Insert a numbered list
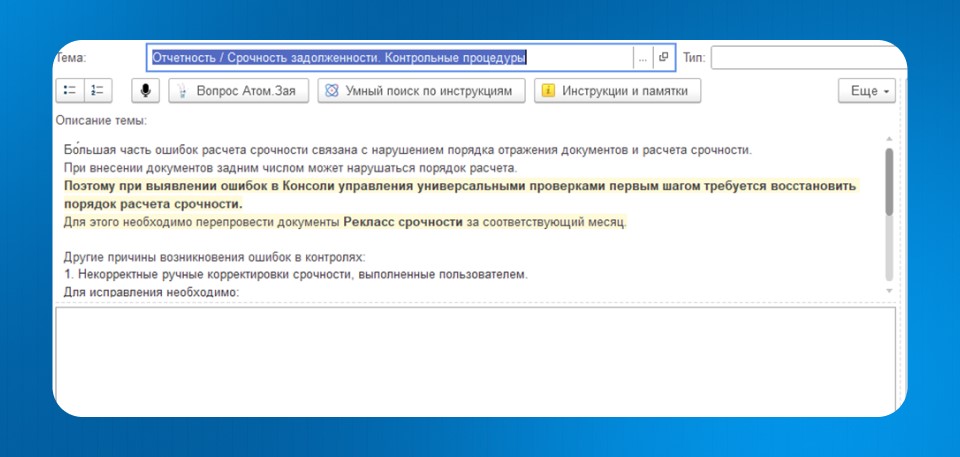Viewport: 960px width, 457px height. click(x=97, y=91)
